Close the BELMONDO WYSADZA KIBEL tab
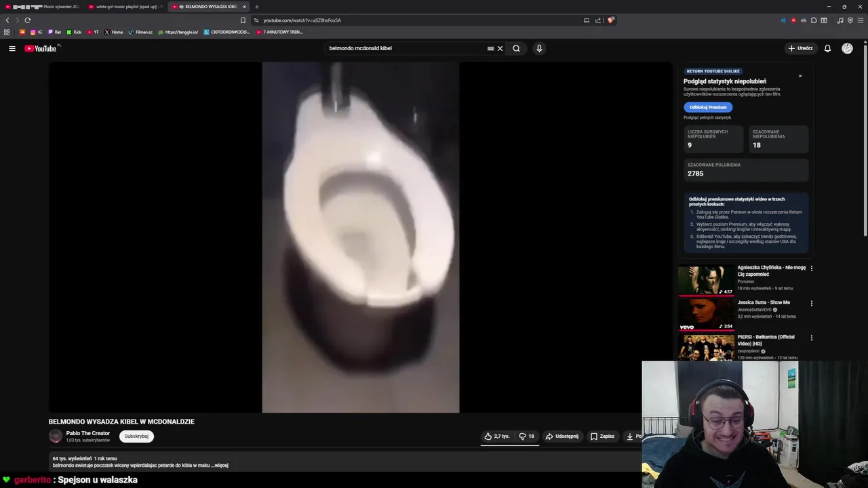 244,7
